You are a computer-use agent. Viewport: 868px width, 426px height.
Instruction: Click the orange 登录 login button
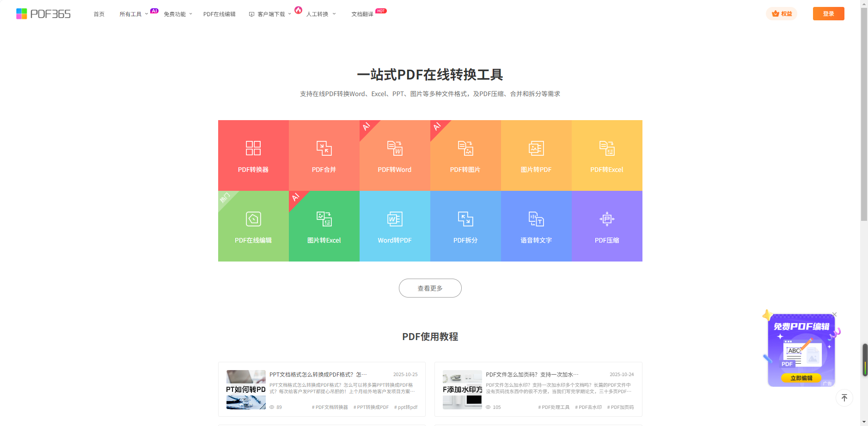click(828, 14)
